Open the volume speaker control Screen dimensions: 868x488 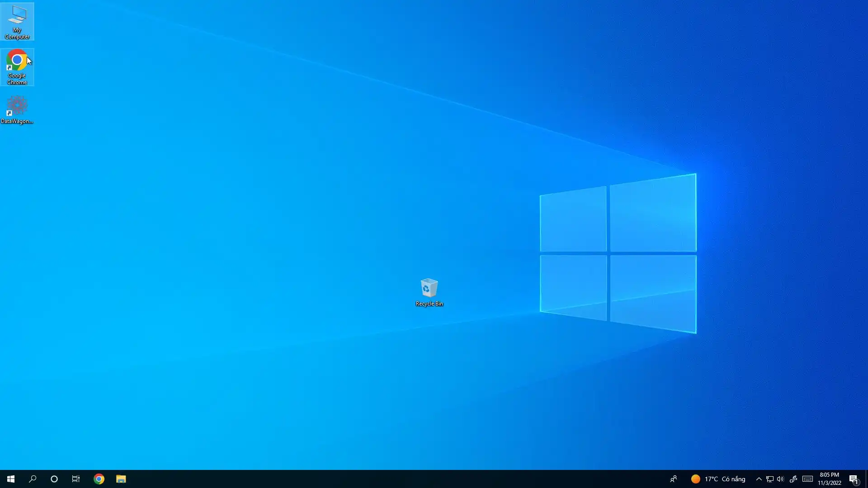(x=780, y=479)
